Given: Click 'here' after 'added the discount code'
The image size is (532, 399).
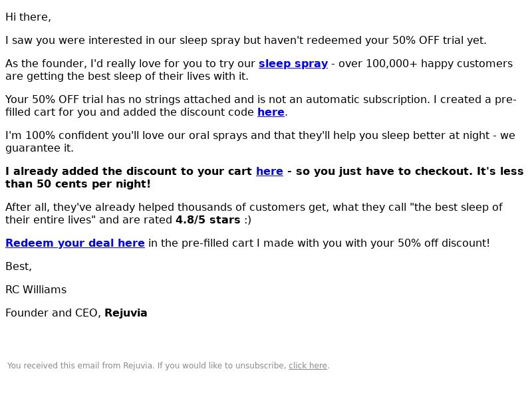Looking at the screenshot, I should click(x=271, y=112).
